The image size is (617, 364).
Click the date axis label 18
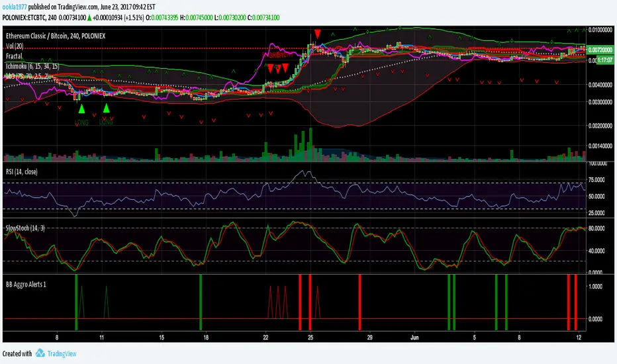point(206,338)
